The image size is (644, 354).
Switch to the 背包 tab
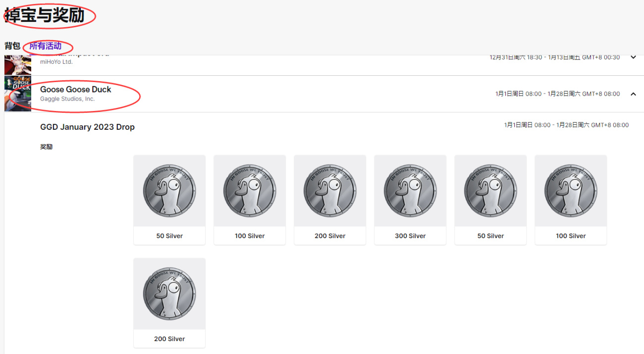[x=12, y=46]
